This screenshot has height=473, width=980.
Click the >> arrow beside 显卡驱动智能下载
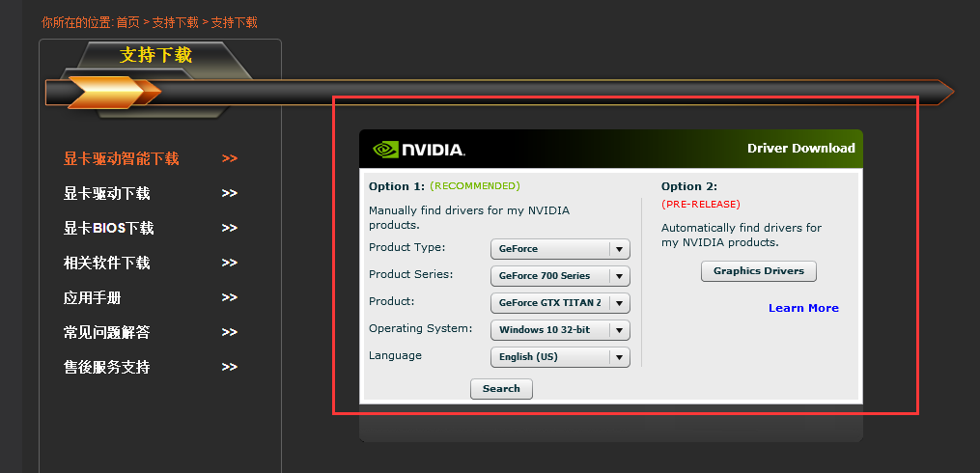point(230,158)
